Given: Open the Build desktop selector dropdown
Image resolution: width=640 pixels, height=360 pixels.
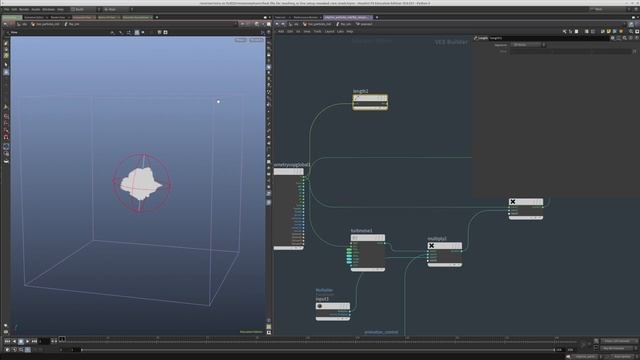Looking at the screenshot, I should pyautogui.click(x=84, y=9).
